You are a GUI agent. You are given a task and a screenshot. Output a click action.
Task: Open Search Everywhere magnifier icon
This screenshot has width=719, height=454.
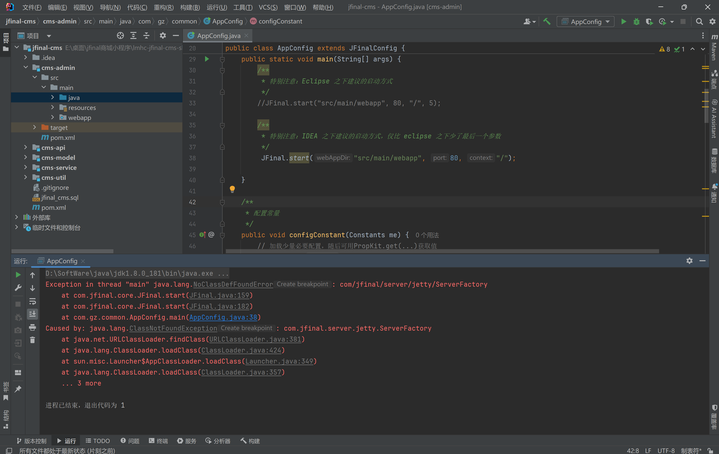pyautogui.click(x=698, y=20)
